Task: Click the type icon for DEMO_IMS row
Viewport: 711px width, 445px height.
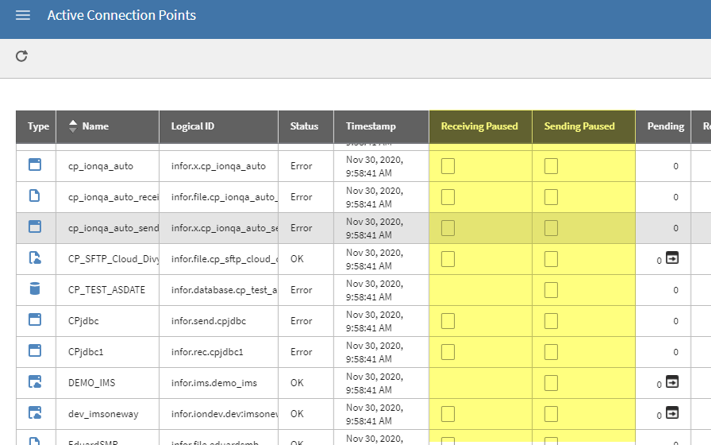Action: coord(35,382)
